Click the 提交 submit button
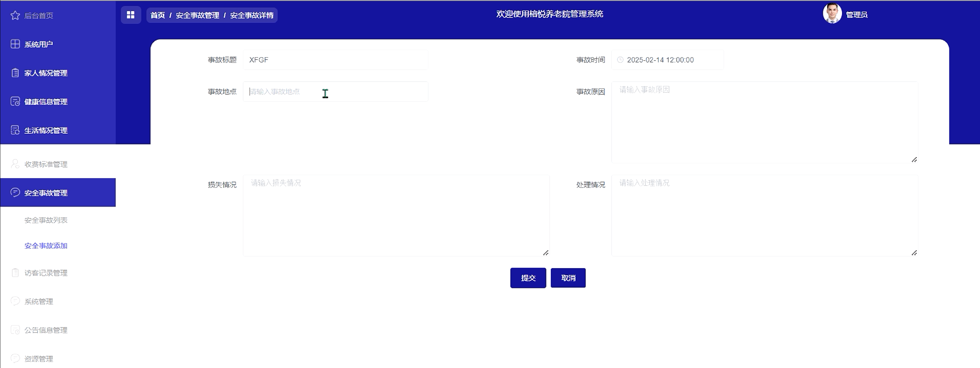This screenshot has width=980, height=368. (x=528, y=278)
